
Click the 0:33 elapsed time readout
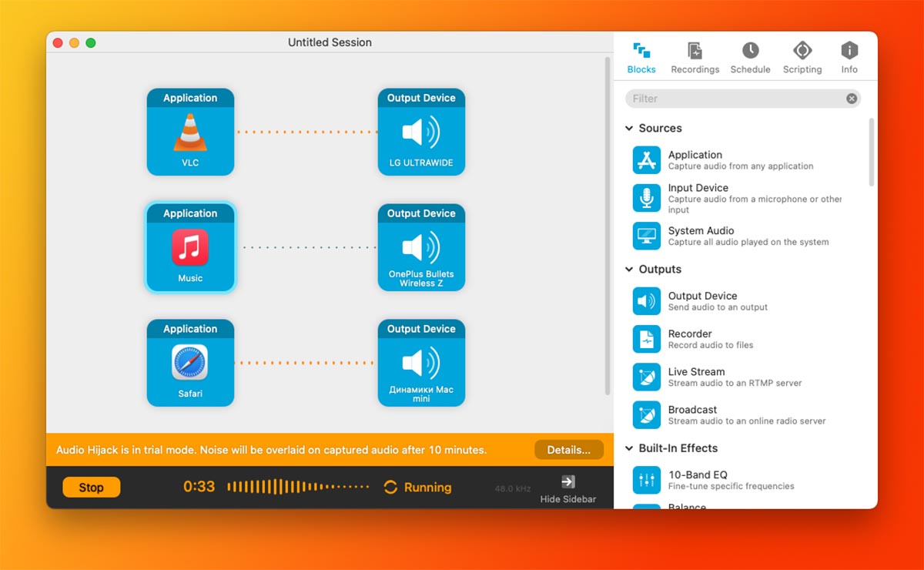point(199,487)
